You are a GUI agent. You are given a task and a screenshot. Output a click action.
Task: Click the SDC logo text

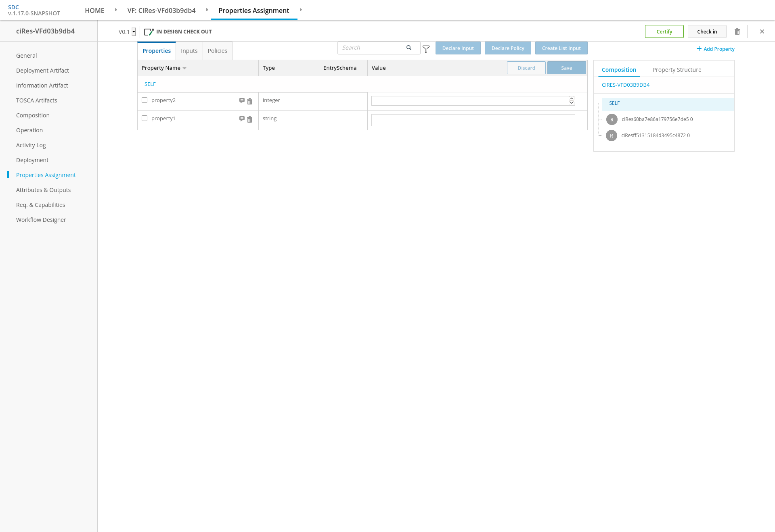click(x=13, y=7)
